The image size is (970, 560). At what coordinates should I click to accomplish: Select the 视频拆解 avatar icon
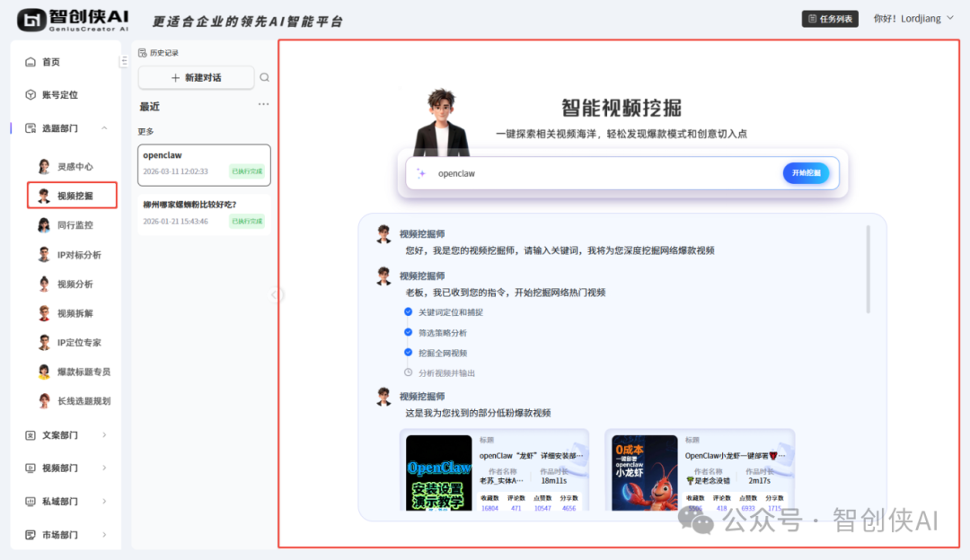click(44, 313)
